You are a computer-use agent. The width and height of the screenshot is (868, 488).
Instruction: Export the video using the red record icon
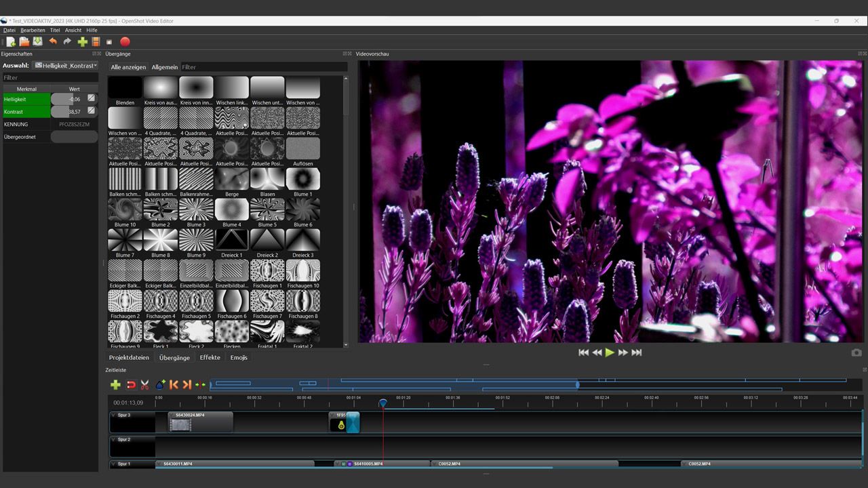tap(125, 41)
